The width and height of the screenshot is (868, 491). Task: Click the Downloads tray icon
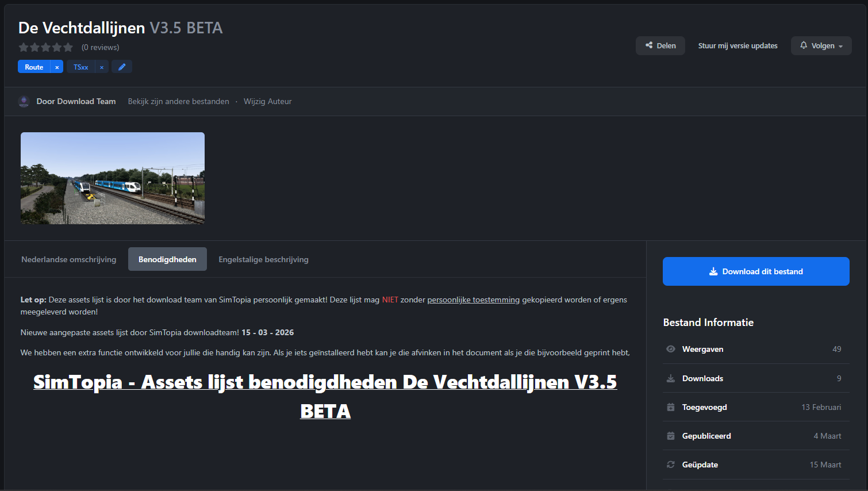(670, 378)
